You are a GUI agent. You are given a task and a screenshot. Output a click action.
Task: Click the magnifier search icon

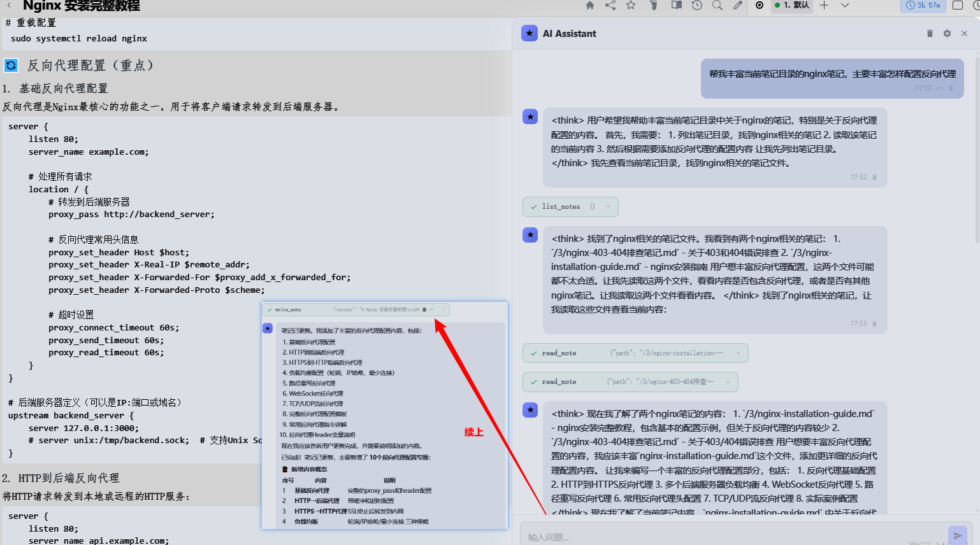point(717,5)
